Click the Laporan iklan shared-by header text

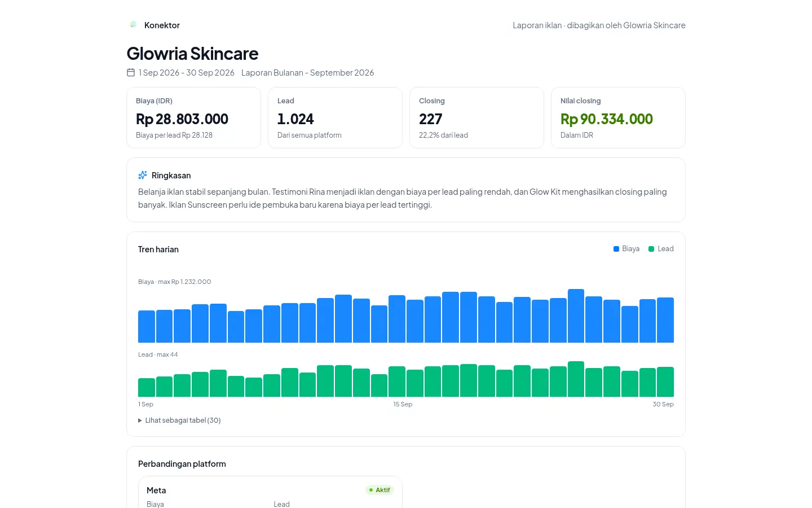tap(599, 25)
